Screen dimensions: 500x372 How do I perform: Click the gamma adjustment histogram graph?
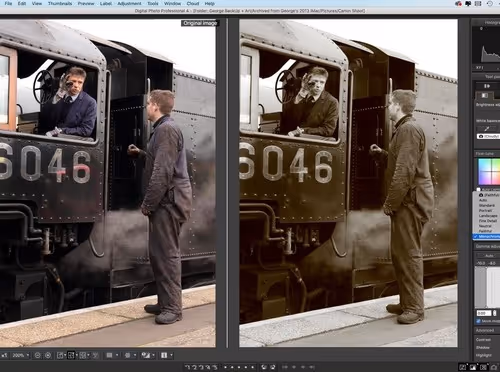click(487, 287)
